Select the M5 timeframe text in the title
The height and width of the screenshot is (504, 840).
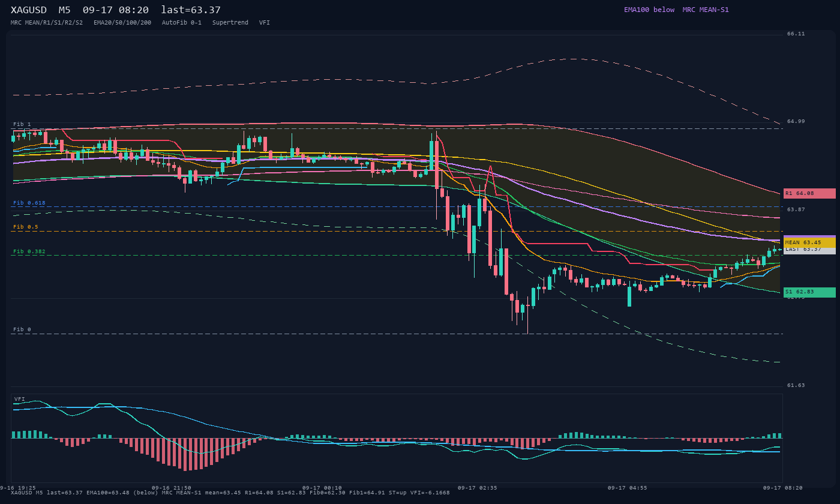coord(64,10)
